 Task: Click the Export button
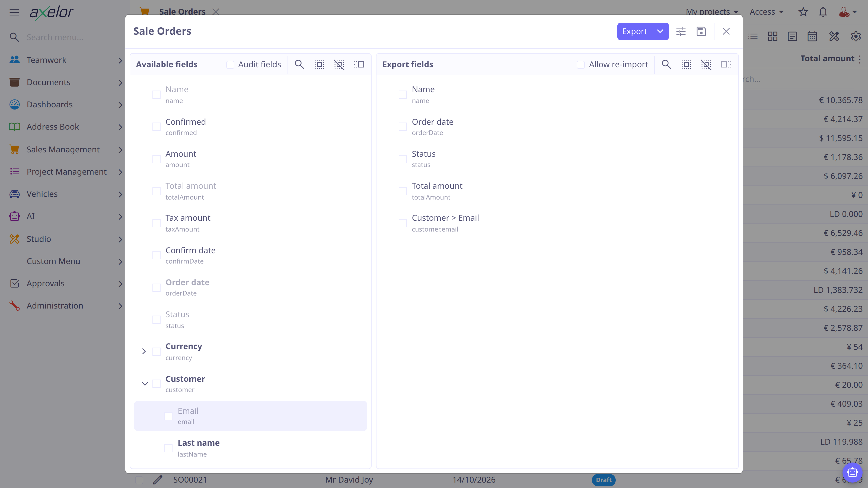[635, 31]
